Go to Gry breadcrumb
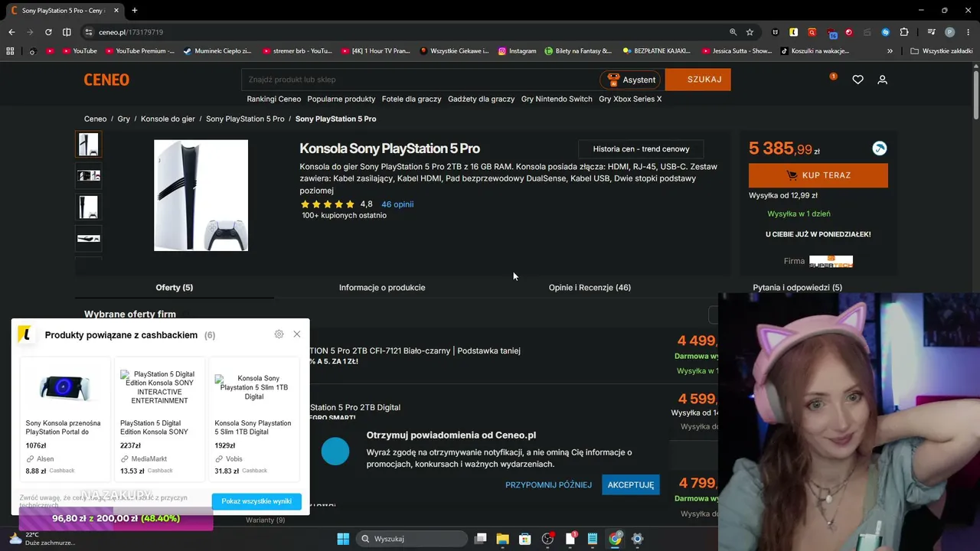Image resolution: width=980 pixels, height=551 pixels. pos(124,119)
